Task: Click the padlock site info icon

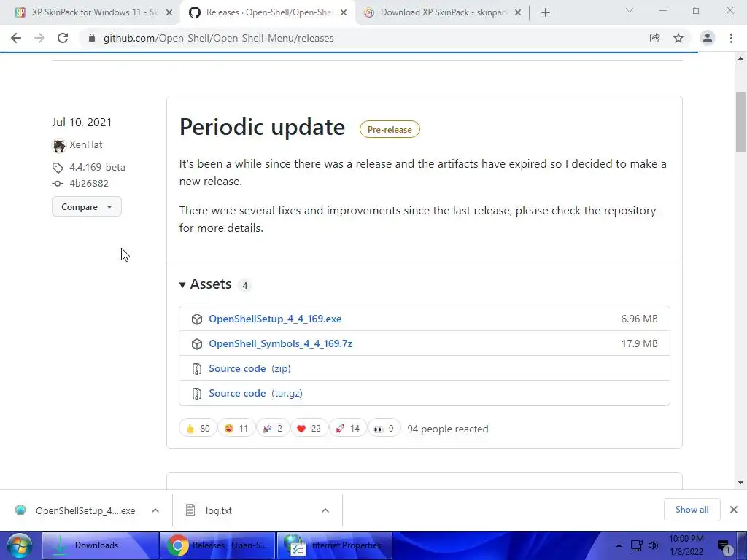Action: tap(92, 38)
